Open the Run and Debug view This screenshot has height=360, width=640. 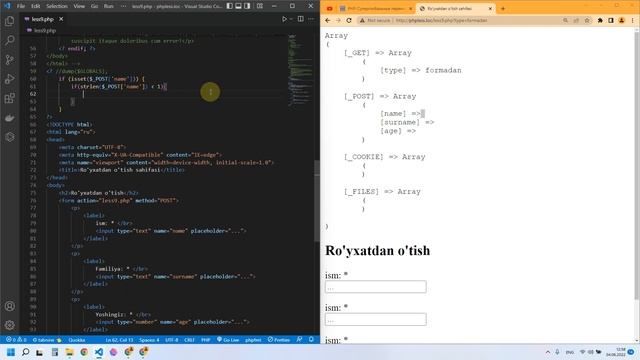(10, 79)
